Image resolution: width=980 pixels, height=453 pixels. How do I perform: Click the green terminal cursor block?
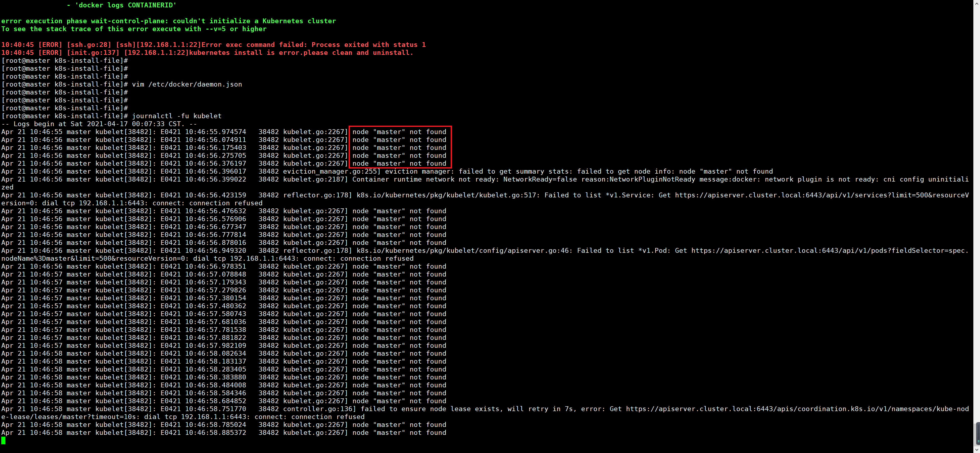tap(3, 440)
